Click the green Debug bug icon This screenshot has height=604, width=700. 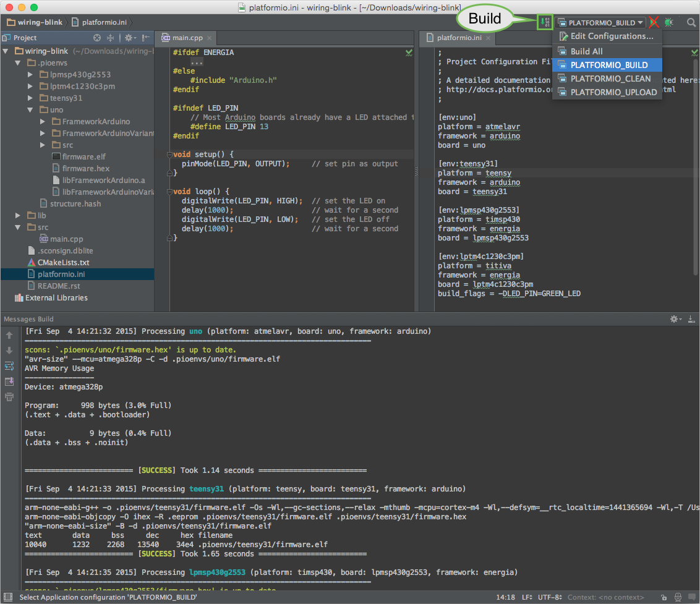coord(668,22)
